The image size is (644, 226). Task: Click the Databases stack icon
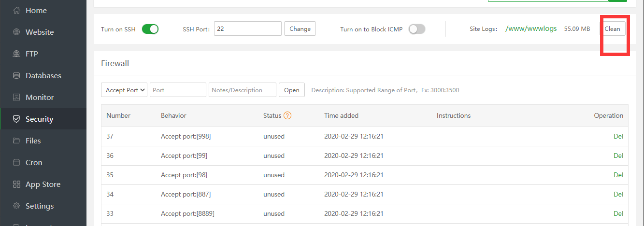click(16, 75)
